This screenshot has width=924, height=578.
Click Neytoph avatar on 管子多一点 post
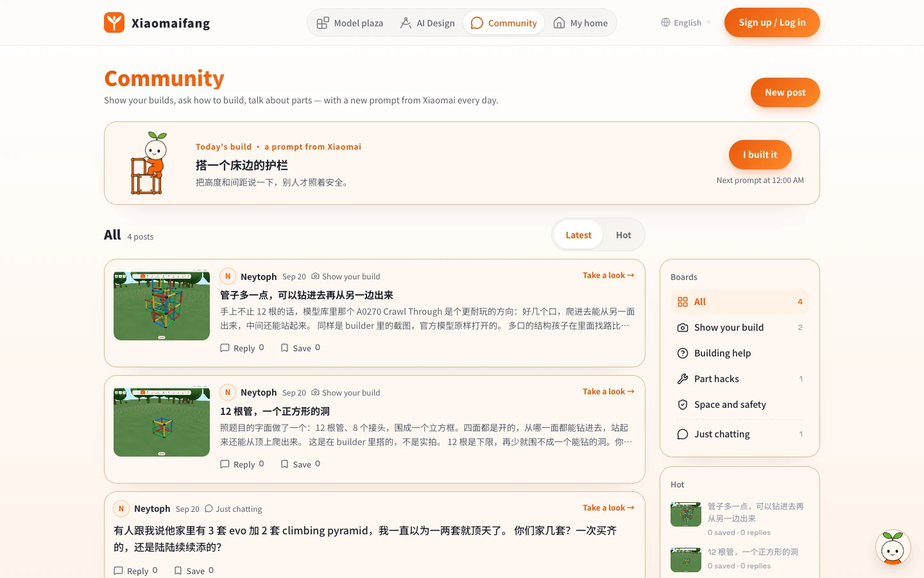(x=228, y=276)
